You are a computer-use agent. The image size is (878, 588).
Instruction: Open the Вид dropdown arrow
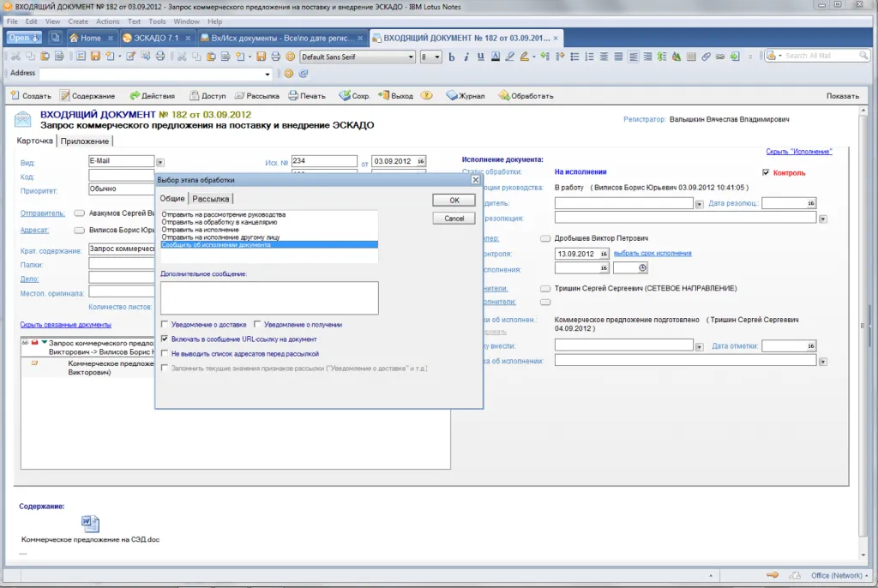pos(160,161)
